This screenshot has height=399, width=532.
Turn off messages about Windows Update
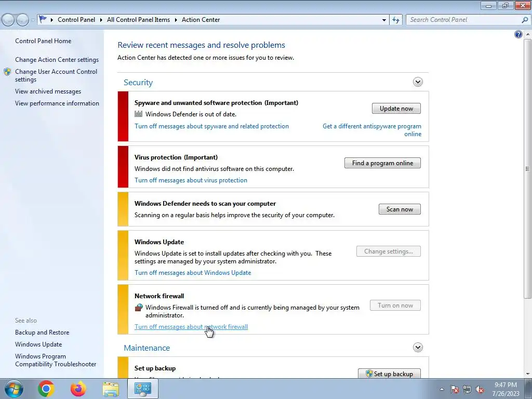(x=193, y=273)
